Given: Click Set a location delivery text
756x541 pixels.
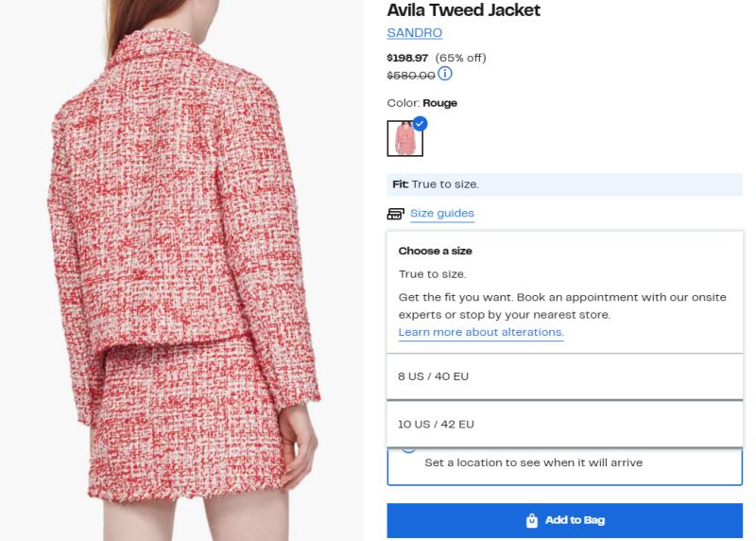Looking at the screenshot, I should pos(533,462).
